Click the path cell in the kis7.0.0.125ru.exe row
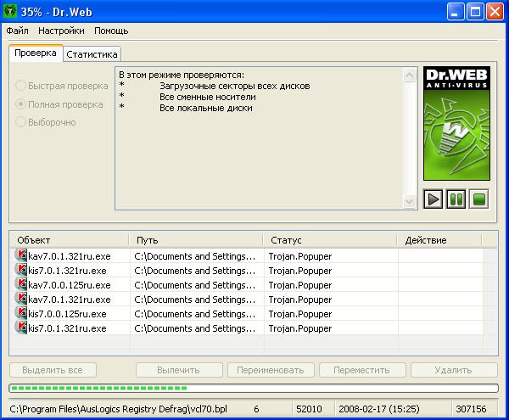 195,314
